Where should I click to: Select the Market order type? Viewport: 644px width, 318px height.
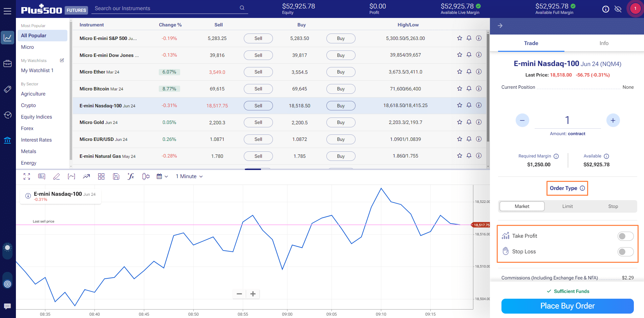point(522,206)
